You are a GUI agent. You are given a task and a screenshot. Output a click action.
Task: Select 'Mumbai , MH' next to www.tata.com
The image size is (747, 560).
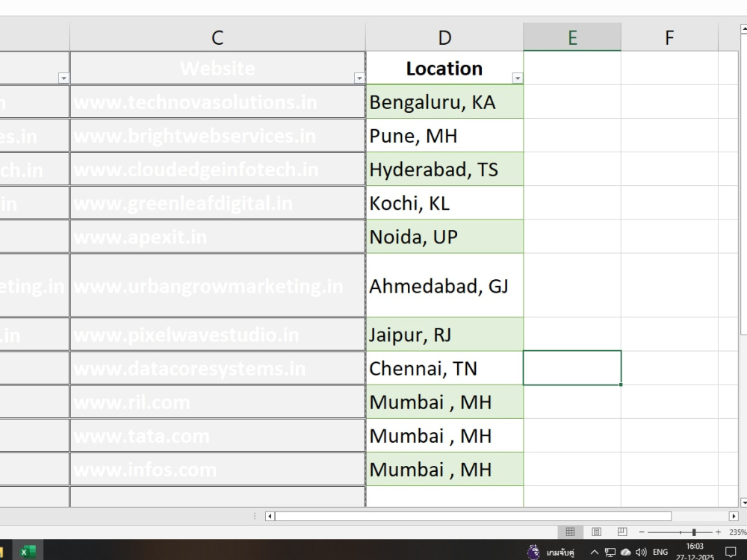pos(444,436)
